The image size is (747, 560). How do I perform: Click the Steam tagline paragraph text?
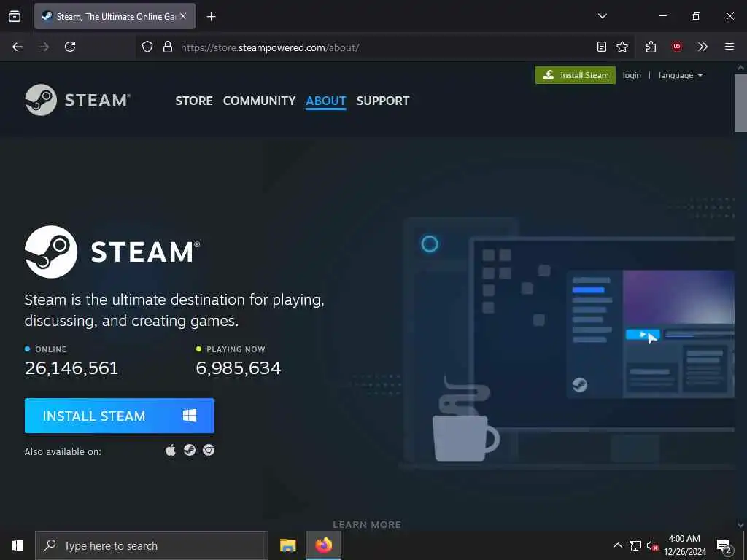(174, 310)
